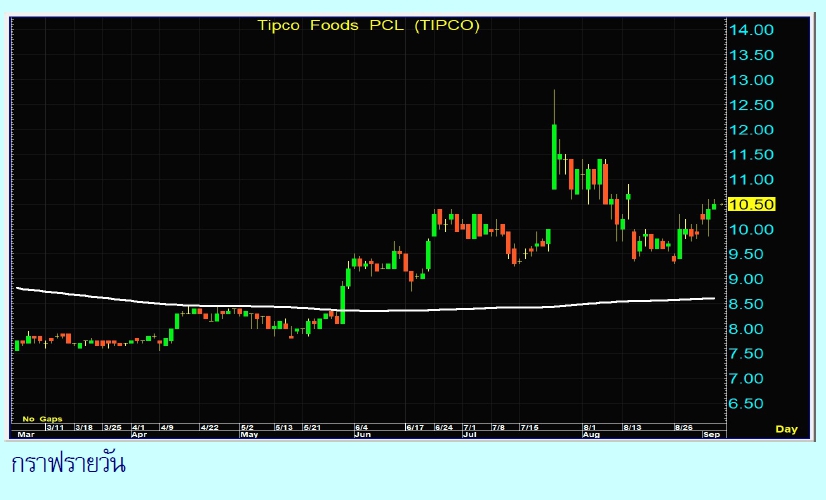
Task: Click the 6/24 date marker
Action: coord(444,427)
